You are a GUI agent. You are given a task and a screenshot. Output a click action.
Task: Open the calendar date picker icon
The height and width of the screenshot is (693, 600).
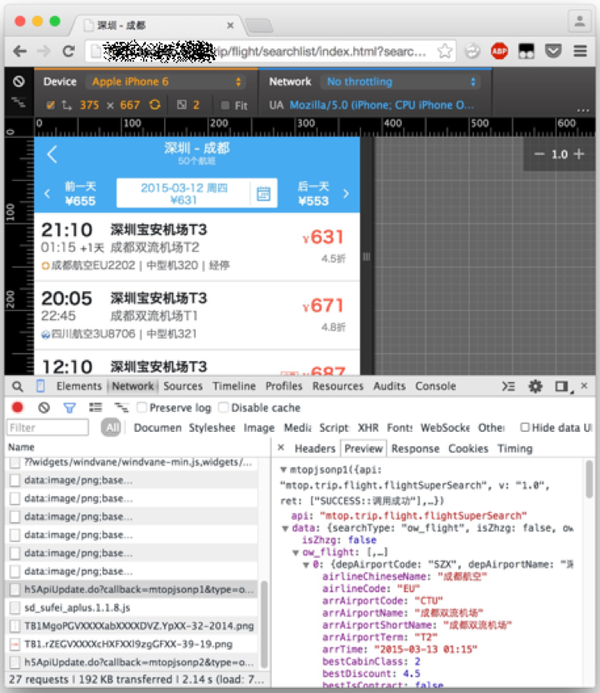click(x=263, y=193)
